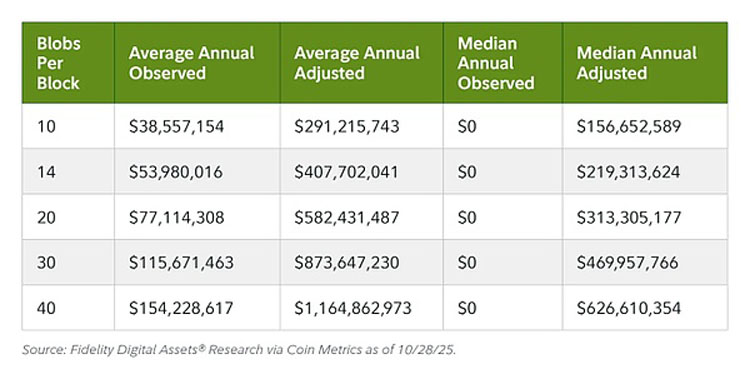This screenshot has width=750, height=379.
Task: Click the Average Annual Adjusted header
Action: coord(362,63)
